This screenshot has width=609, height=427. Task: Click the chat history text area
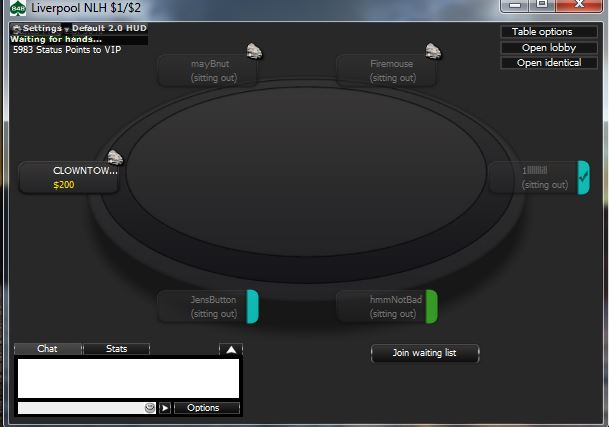pos(128,378)
